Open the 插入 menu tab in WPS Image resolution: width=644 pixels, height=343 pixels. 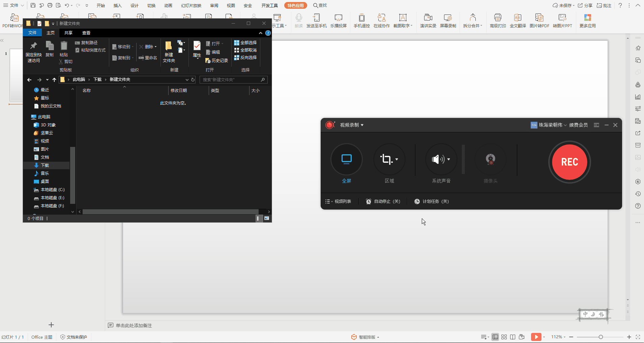pos(117,6)
